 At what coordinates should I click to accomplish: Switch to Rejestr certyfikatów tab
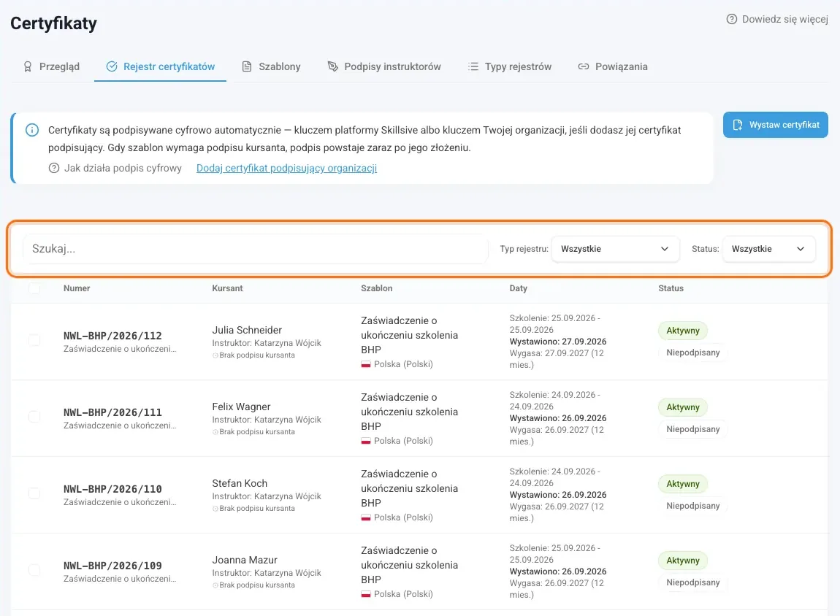click(160, 66)
